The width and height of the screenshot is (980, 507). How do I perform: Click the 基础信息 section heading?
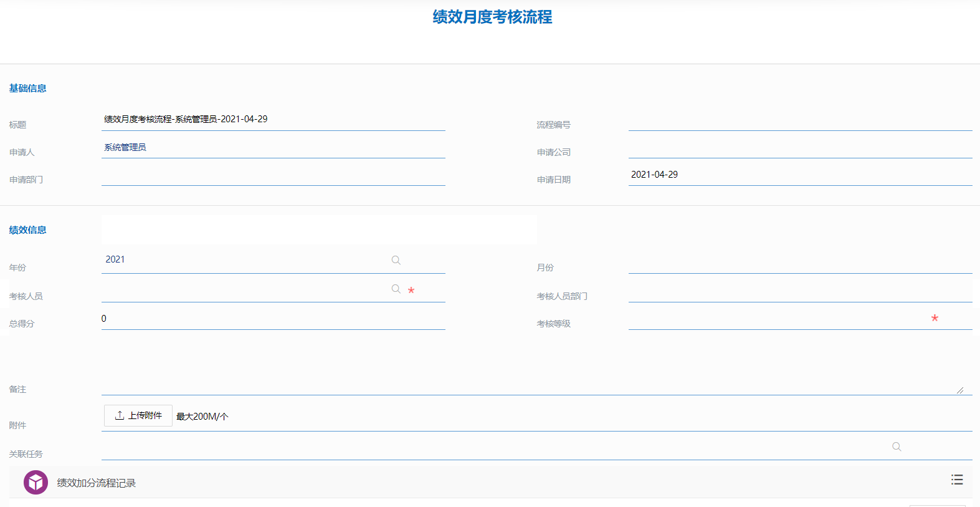point(27,89)
